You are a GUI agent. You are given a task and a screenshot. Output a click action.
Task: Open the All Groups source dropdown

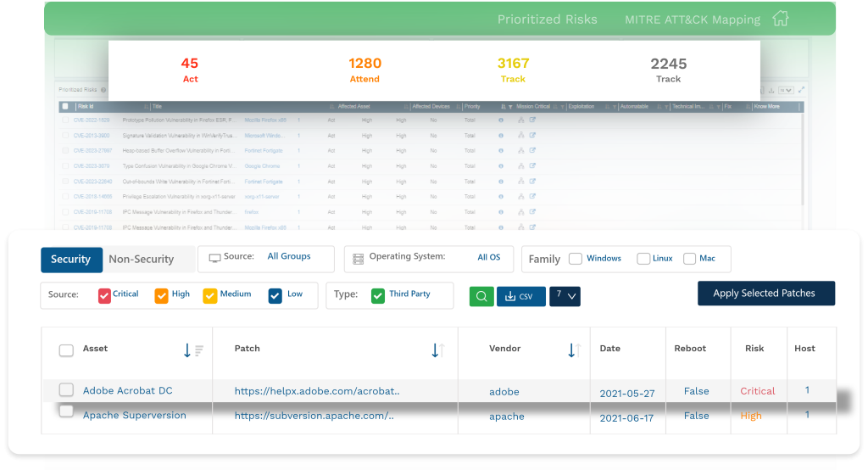(289, 256)
